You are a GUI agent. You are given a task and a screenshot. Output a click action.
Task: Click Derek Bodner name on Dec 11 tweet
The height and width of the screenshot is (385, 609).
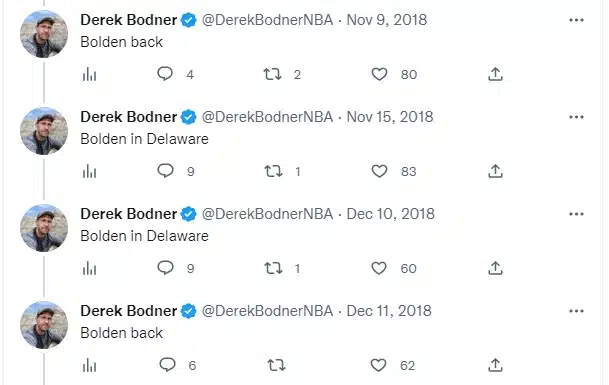(129, 311)
